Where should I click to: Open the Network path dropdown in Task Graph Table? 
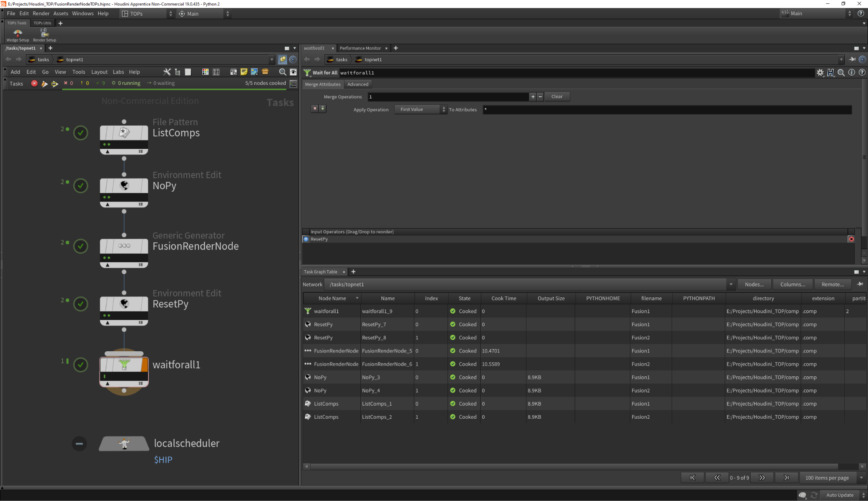(x=731, y=284)
